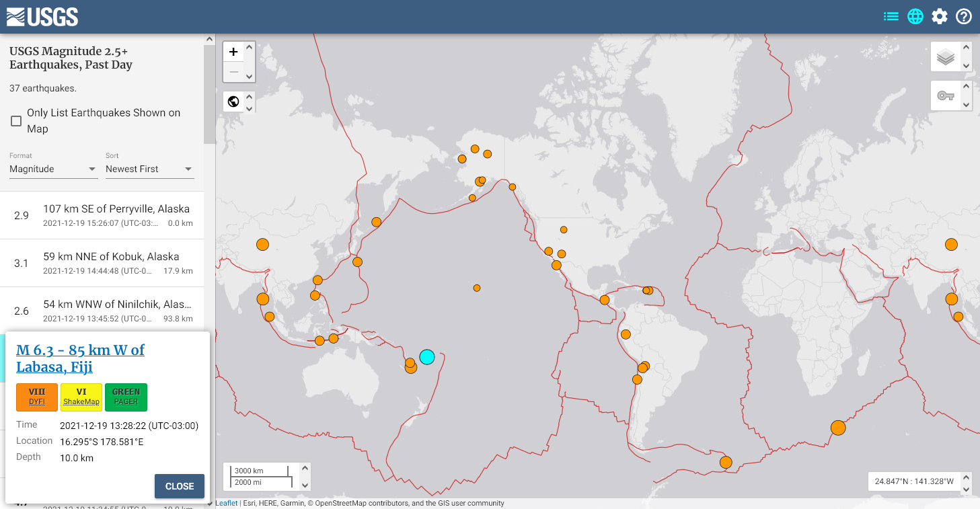Select 107 km SE of Perryville, Alaska earthquake
The width and height of the screenshot is (980, 509).
tap(102, 215)
